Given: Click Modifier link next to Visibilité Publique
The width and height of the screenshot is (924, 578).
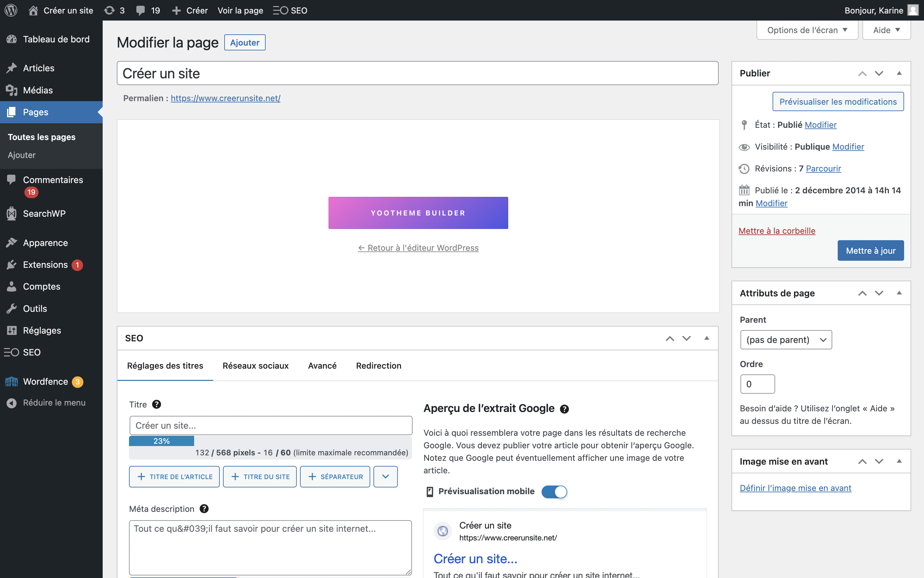Looking at the screenshot, I should (x=848, y=147).
